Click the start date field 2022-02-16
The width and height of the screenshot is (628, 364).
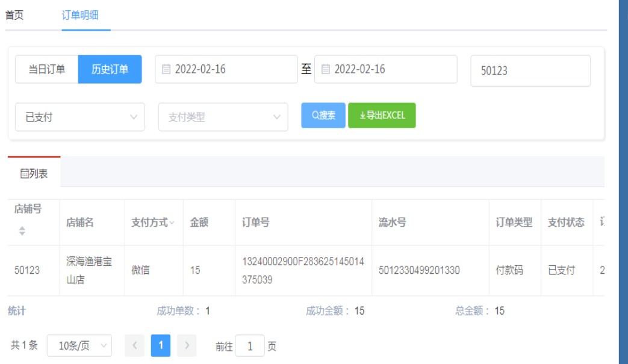pyautogui.click(x=232, y=69)
